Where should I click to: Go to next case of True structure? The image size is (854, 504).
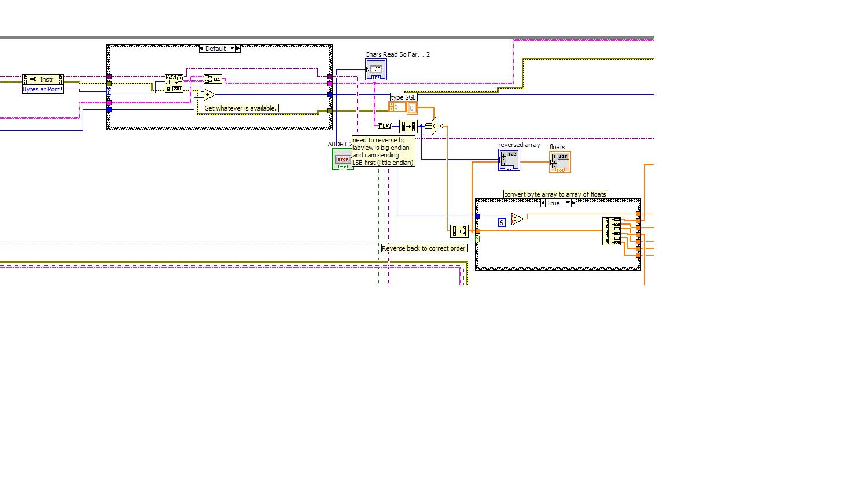pyautogui.click(x=573, y=203)
